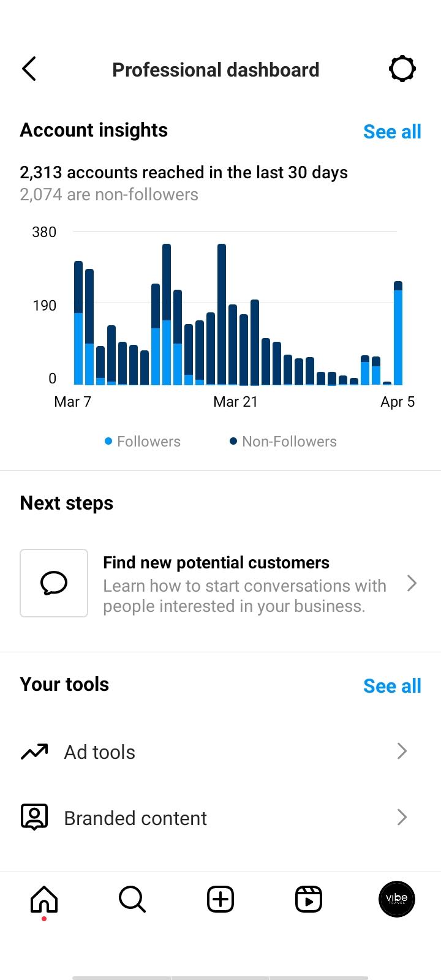Tap the Ad tools trending arrow icon
Screen dimensions: 441x980
34,752
